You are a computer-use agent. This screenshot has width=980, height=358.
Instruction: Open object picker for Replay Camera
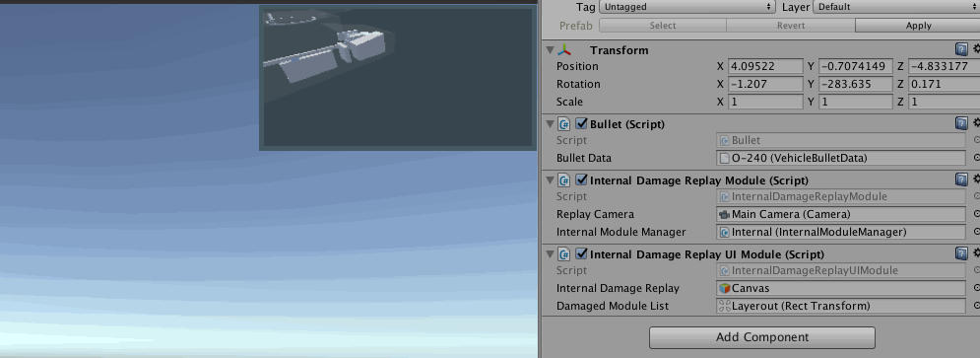(976, 214)
